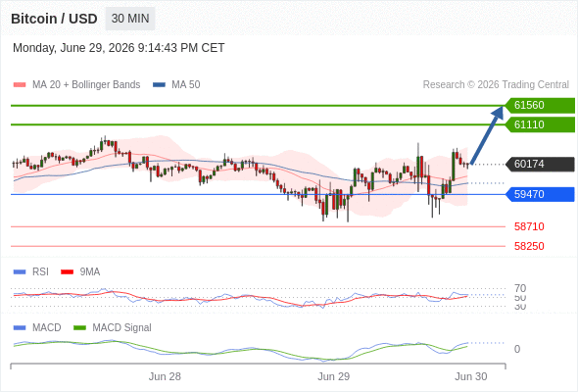Screen dimensions: 578x392
Task: Click the Jun 29 date axis label
Action: tap(334, 376)
